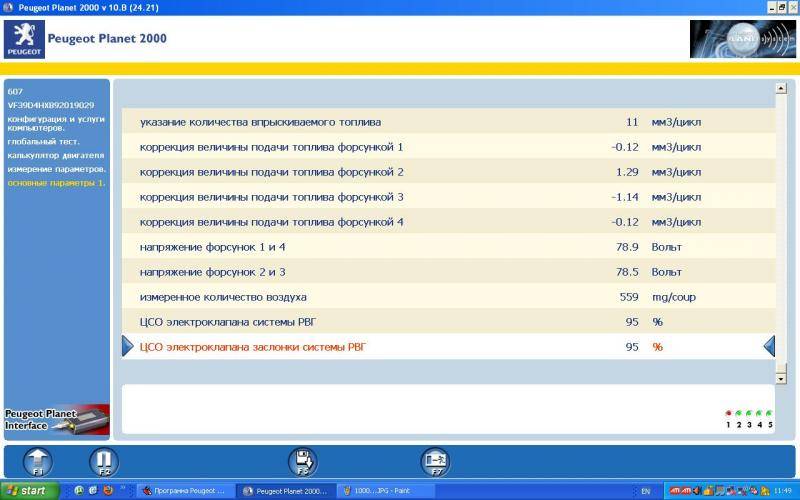Screen dimensions: 800x500
Task: Open 'измерение параметров' navigation entry
Action: (50, 168)
